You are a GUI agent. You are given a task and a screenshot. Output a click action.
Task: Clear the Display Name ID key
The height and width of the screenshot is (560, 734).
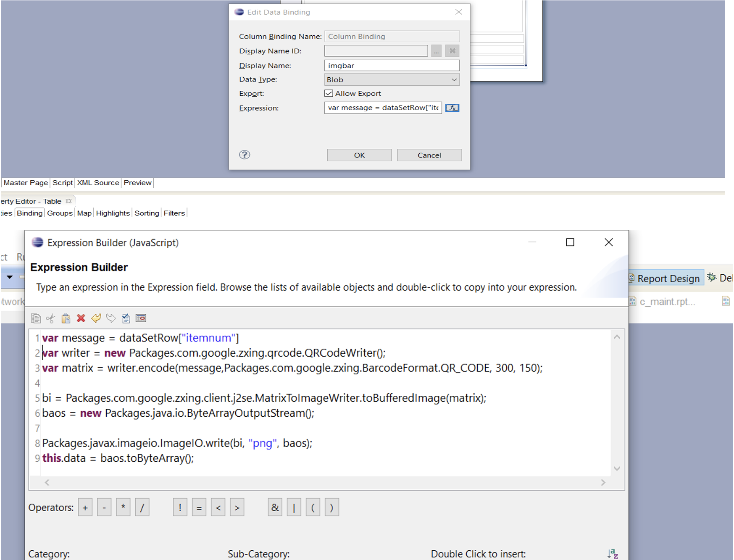453,51
